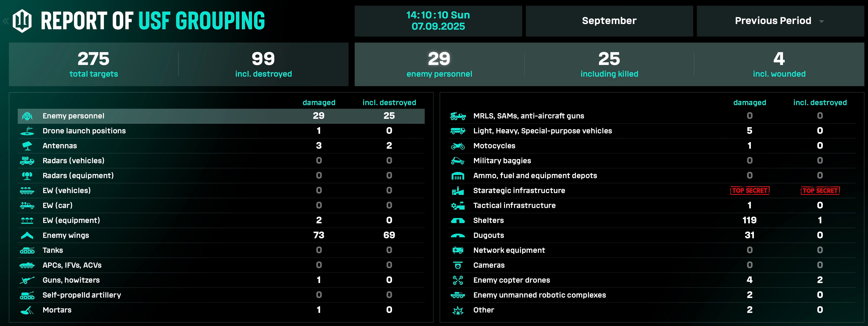Select the Shelters row
The width and height of the screenshot is (868, 326).
point(489,220)
